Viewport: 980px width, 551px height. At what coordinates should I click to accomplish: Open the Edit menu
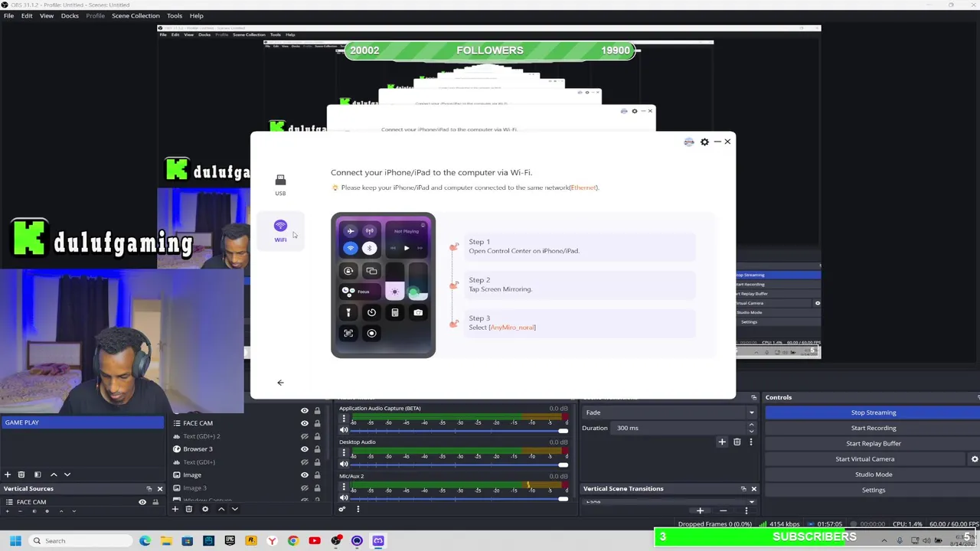[x=27, y=15]
